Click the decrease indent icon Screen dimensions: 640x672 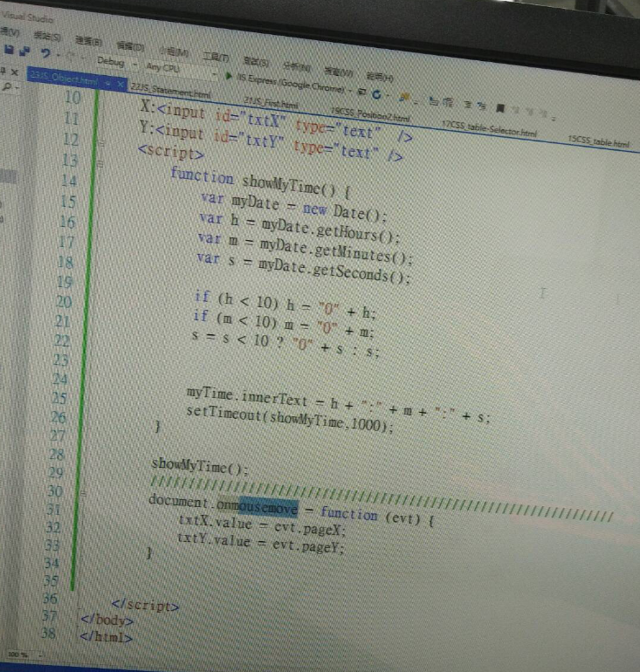434,101
